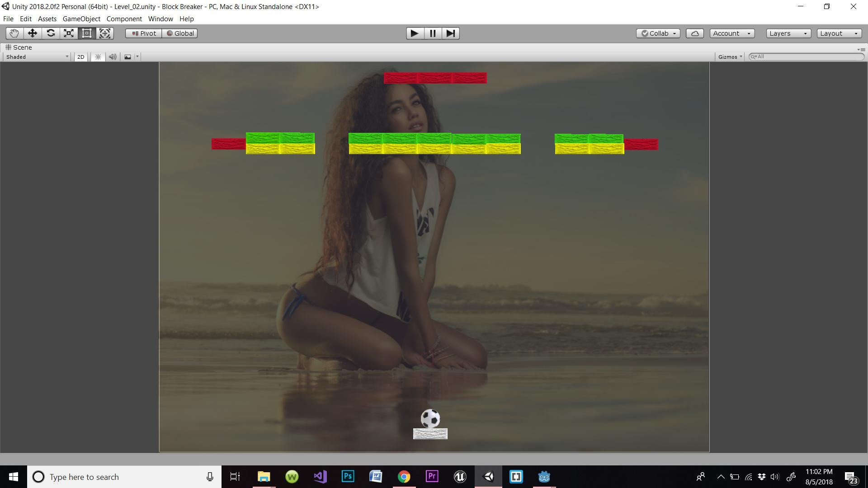Toggle 2D view mode
868x488 pixels.
[x=80, y=57]
